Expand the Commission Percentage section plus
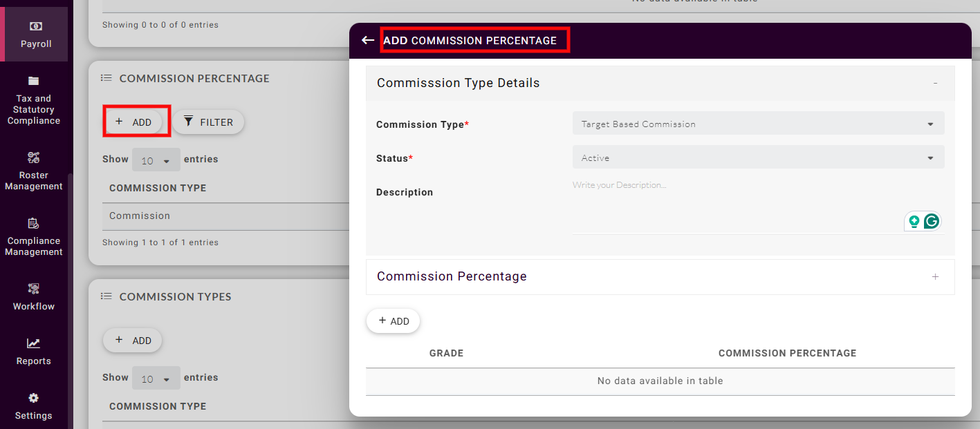This screenshot has height=429, width=980. (x=935, y=277)
